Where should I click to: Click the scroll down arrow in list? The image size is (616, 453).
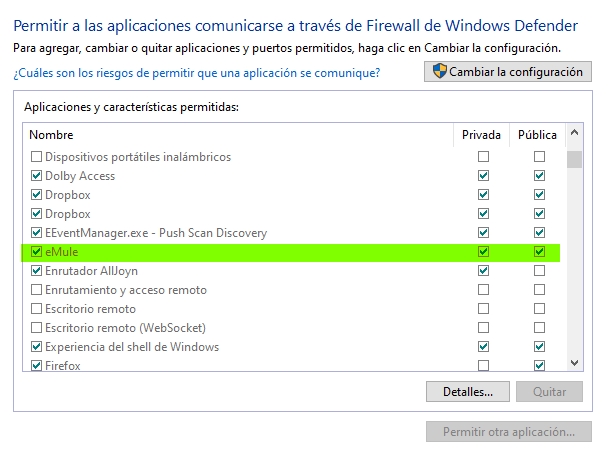(574, 363)
